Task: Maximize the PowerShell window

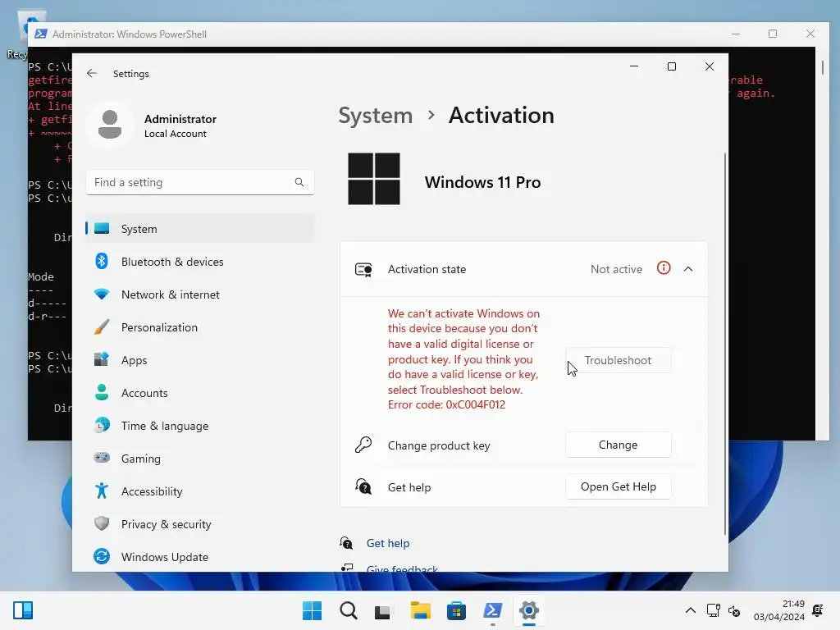Action: [773, 34]
